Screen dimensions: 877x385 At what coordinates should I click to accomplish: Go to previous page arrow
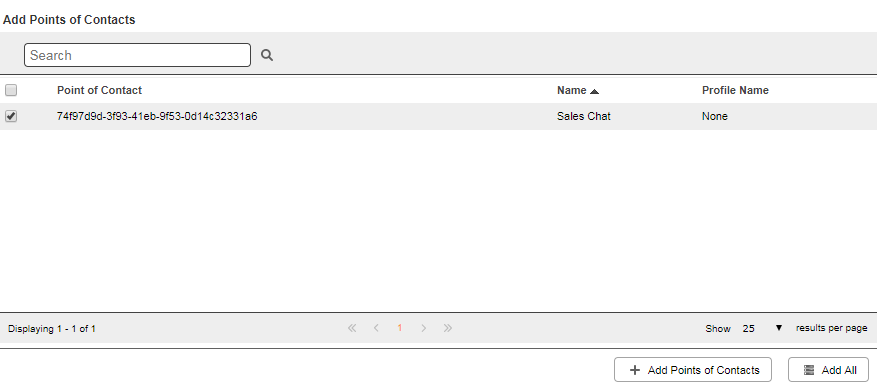click(376, 328)
